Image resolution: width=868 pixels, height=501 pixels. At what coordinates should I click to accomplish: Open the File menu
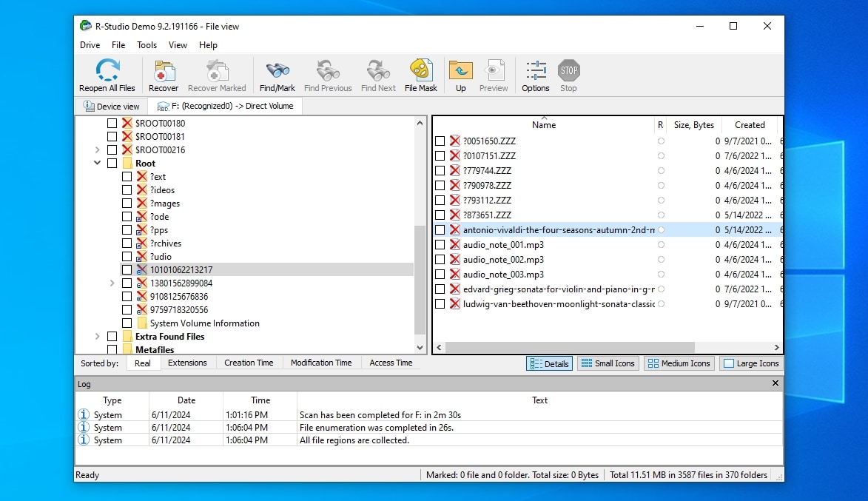point(118,45)
